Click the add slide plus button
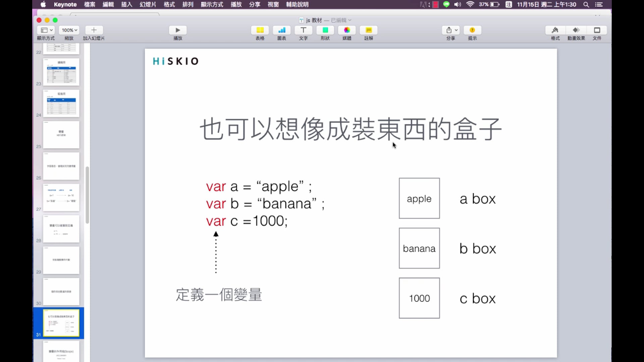The height and width of the screenshot is (362, 644). pyautogui.click(x=94, y=30)
